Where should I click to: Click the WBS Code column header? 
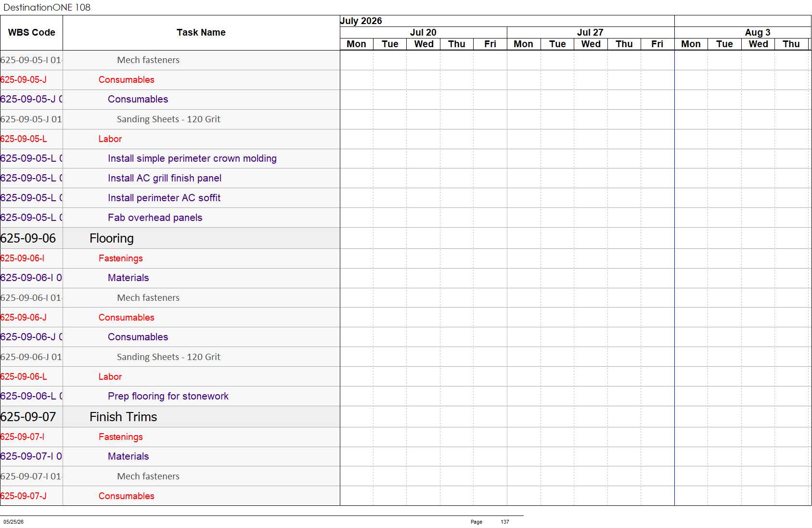tap(31, 32)
